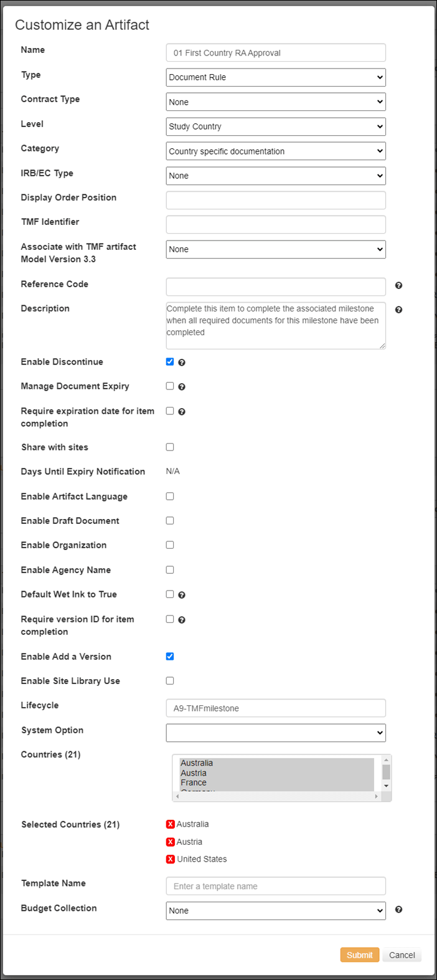View help for Enable Discontinue
This screenshot has height=980, width=437.
[x=181, y=362]
